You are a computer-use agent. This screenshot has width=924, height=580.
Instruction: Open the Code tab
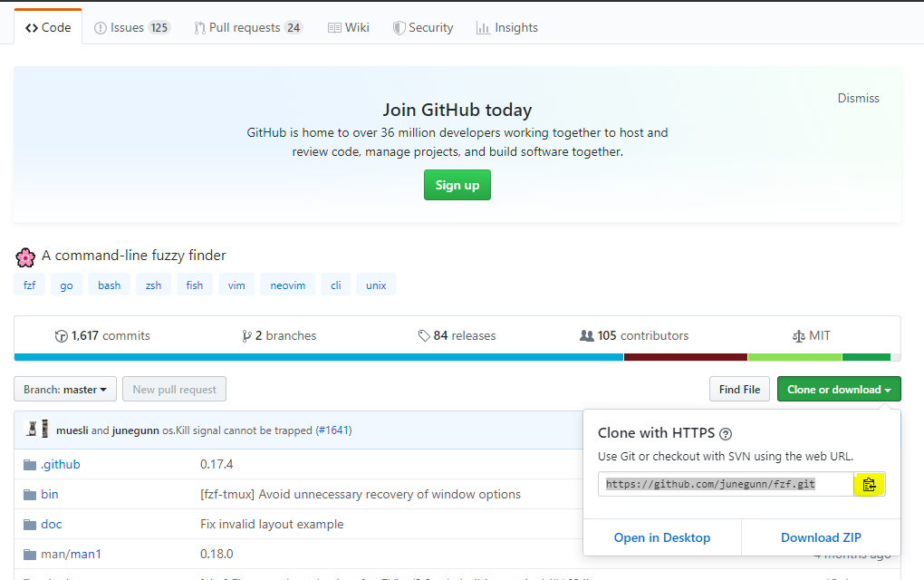[x=48, y=28]
